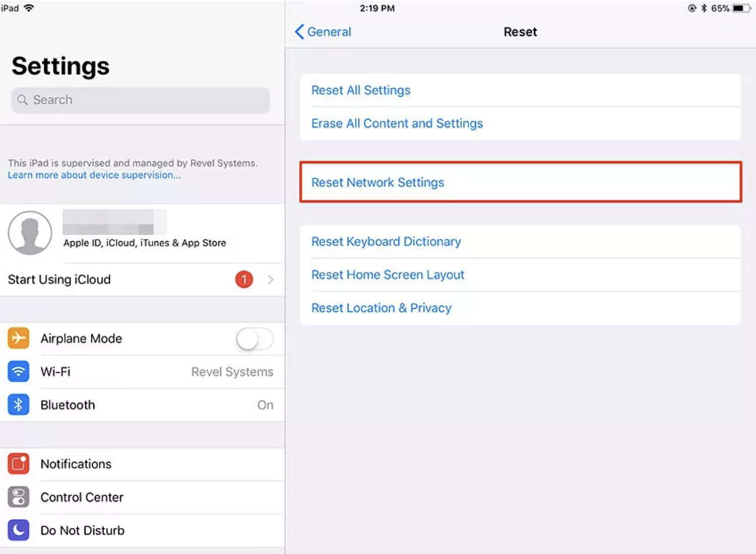Open the Notifications settings row
This screenshot has width=756, height=554.
pyautogui.click(x=142, y=464)
